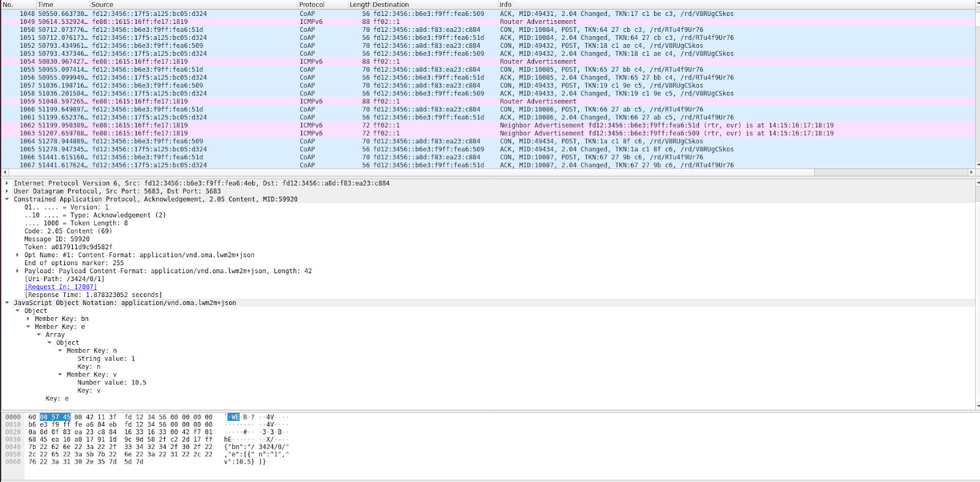This screenshot has height=482, width=980.
Task: Sort packets by the No. column header
Action: 18,4
